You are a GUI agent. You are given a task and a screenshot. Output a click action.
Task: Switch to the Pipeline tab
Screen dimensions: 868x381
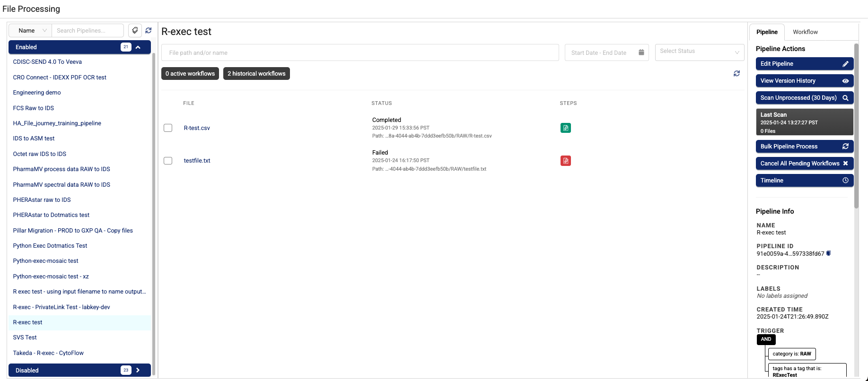(x=767, y=32)
